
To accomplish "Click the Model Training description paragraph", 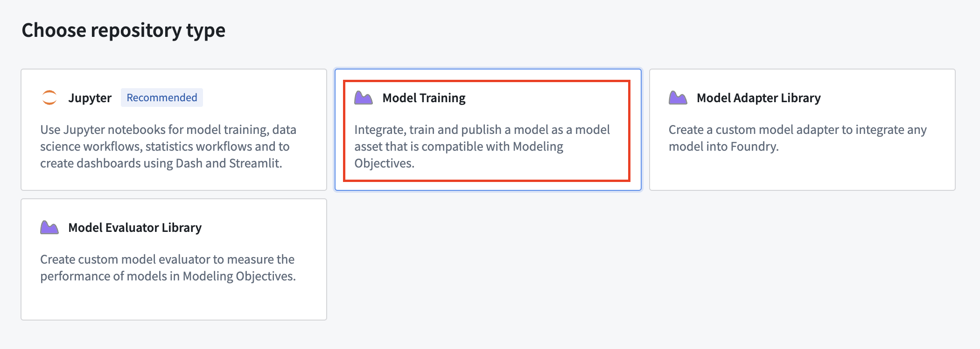I will [482, 147].
